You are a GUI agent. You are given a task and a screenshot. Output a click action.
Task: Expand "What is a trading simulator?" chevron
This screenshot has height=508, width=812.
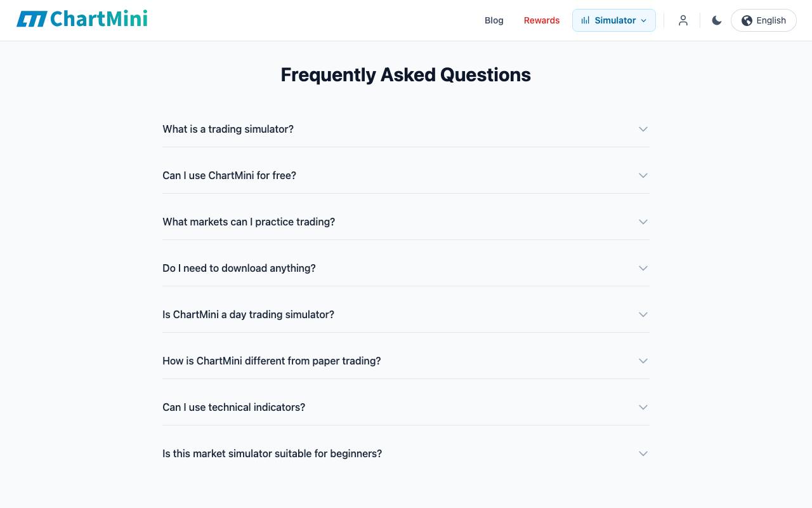(x=643, y=129)
